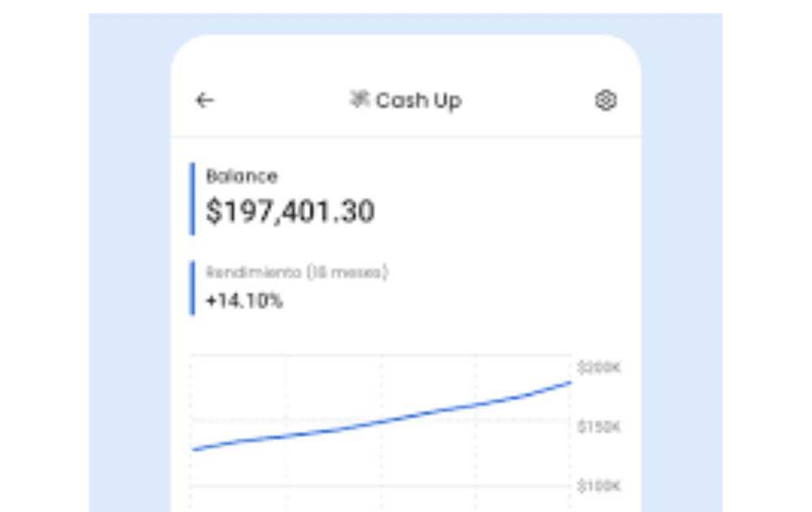Click the $200K axis label
This screenshot has height=512, width=812.
[598, 368]
